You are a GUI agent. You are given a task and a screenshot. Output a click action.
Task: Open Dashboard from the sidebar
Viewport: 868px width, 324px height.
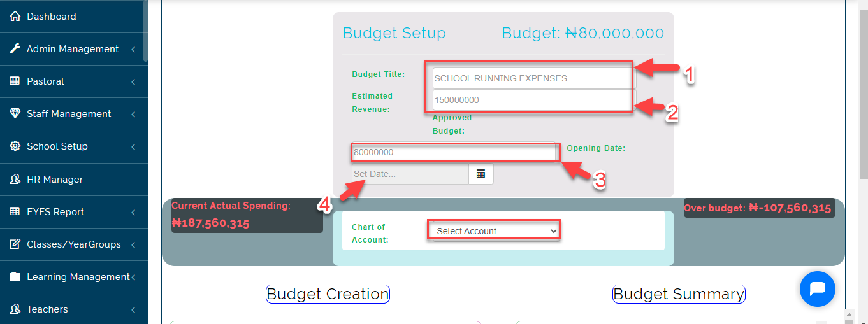pyautogui.click(x=74, y=17)
